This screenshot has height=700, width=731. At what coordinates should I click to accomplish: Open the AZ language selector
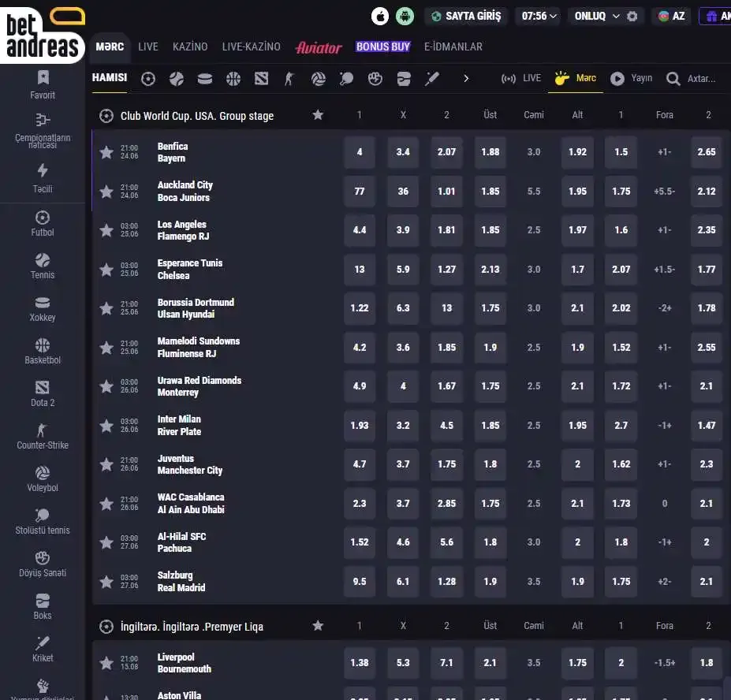click(x=671, y=17)
